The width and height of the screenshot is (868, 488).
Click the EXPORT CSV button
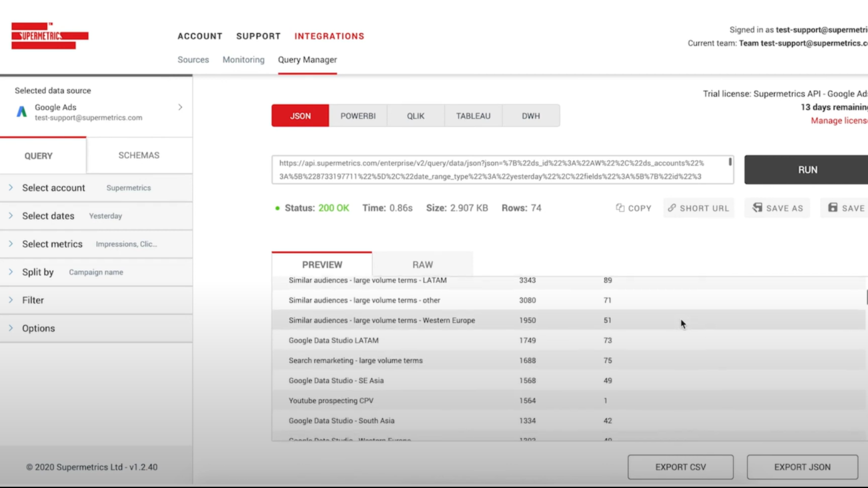pos(680,467)
